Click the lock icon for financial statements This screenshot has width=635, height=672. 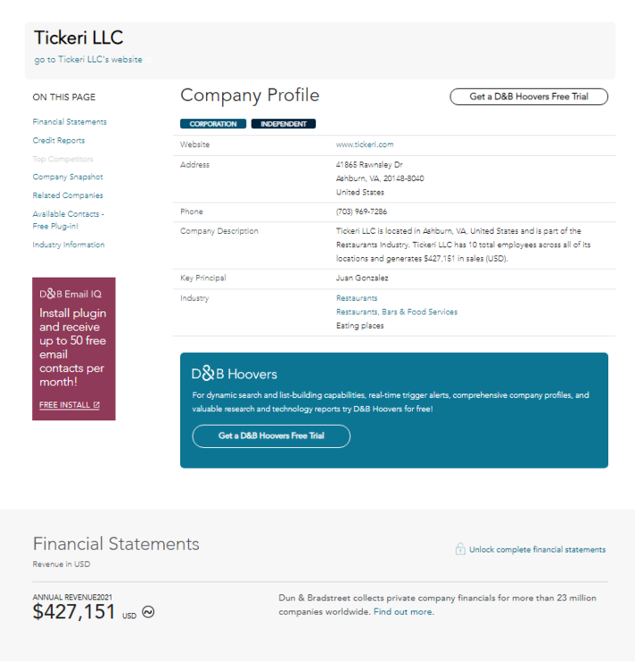coord(459,549)
